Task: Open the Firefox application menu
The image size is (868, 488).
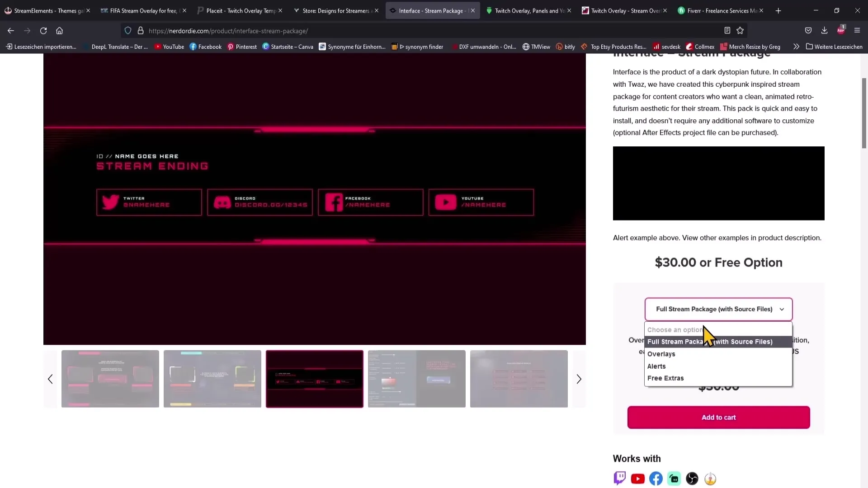Action: (x=857, y=31)
